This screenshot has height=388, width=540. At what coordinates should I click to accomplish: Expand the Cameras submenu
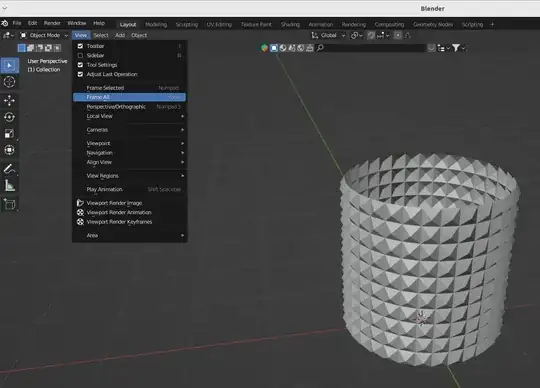(x=130, y=130)
